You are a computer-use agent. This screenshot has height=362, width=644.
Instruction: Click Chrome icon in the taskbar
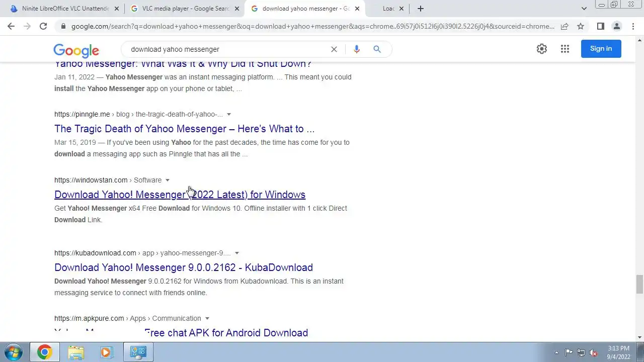point(44,352)
